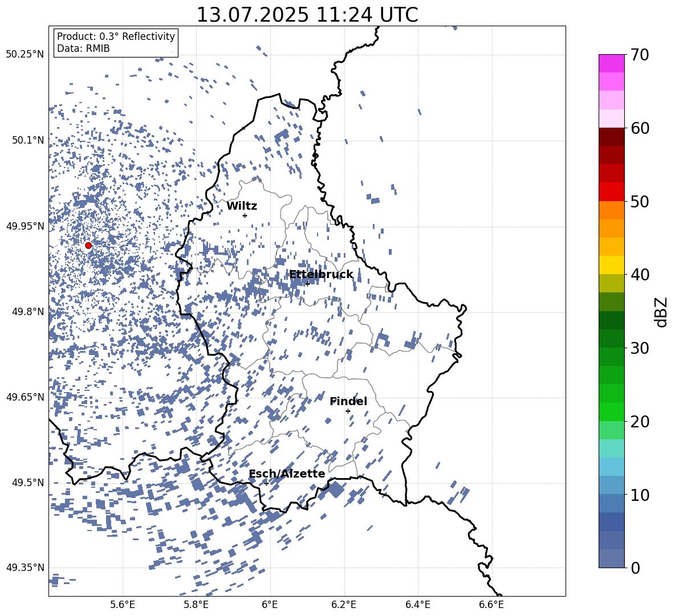
Task: Click the Ettelbruck city label
Action: click(321, 275)
